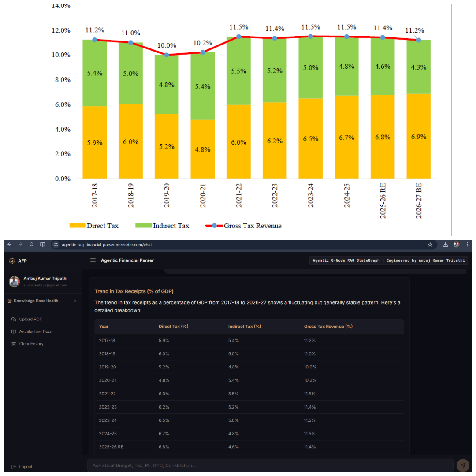
Task: Open browser downloads icon
Action: coord(445,245)
